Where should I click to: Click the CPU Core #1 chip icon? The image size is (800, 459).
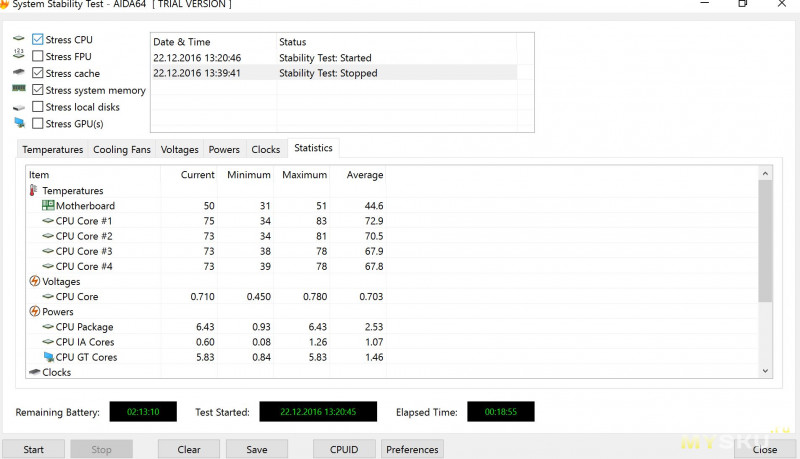coord(48,221)
